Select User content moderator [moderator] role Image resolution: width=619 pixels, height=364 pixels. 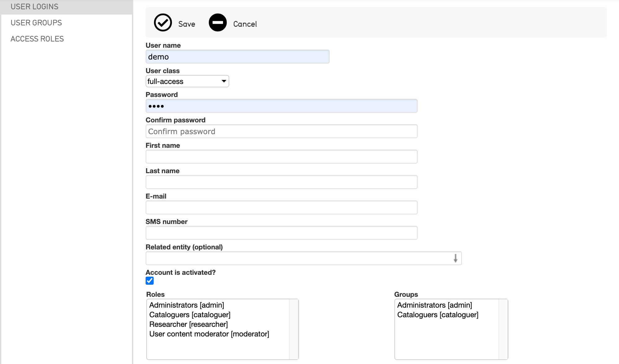click(209, 334)
